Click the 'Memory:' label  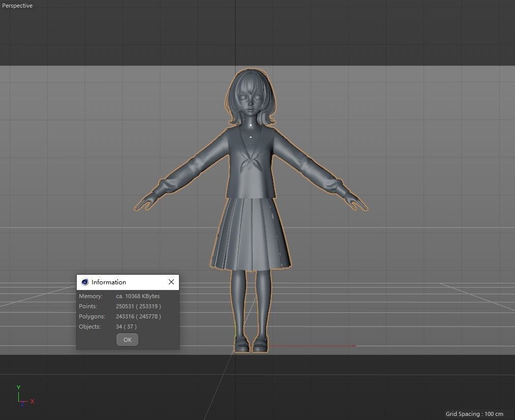coord(90,296)
